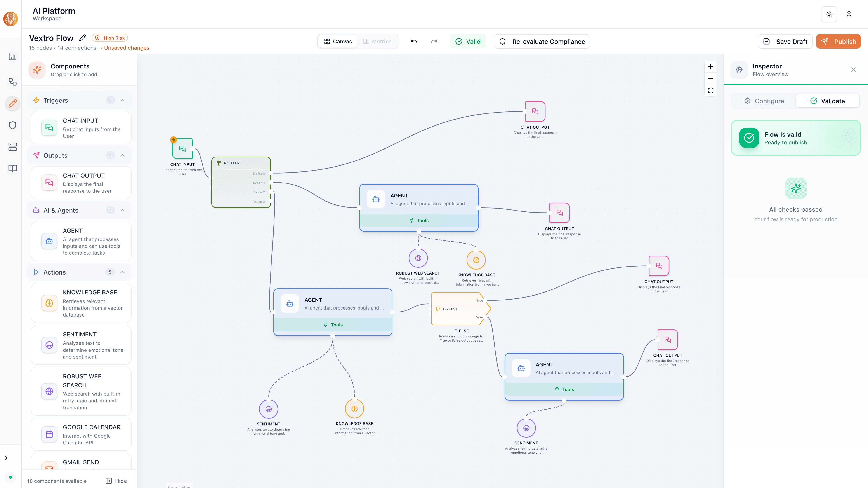Collapse the Triggers section
The image size is (868, 488).
tap(123, 100)
